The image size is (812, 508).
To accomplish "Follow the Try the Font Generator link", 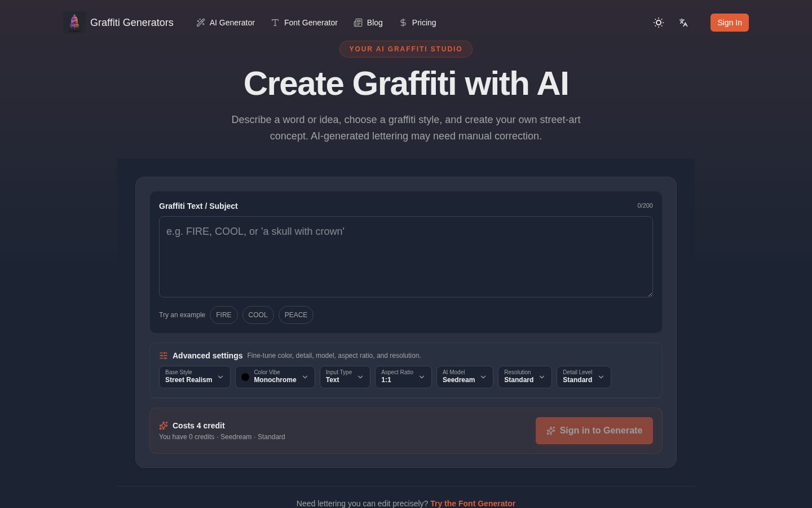I will pos(473,503).
